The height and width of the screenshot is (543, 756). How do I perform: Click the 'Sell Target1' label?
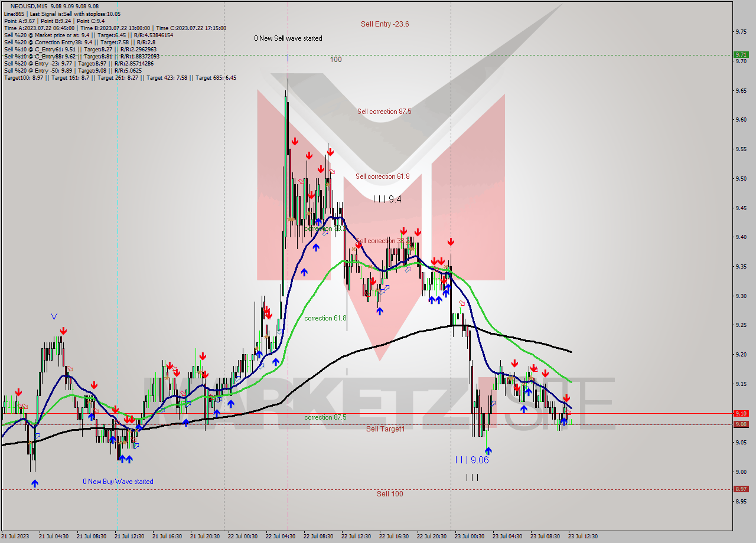click(386, 429)
